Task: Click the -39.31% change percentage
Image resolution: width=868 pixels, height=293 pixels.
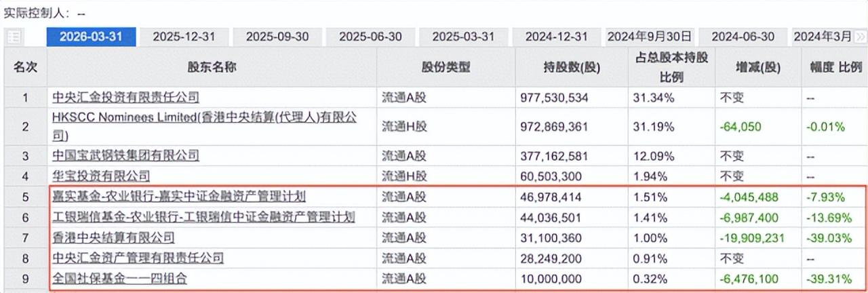Action: click(x=828, y=278)
